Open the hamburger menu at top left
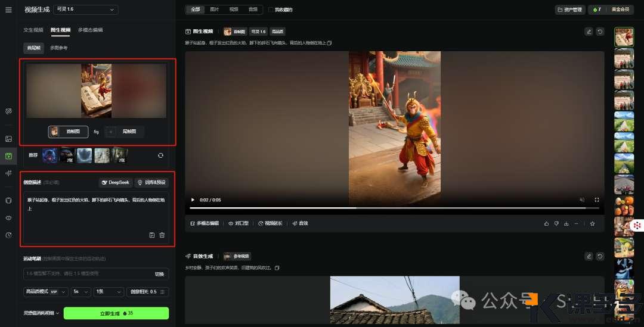The image size is (644, 327). click(x=8, y=10)
